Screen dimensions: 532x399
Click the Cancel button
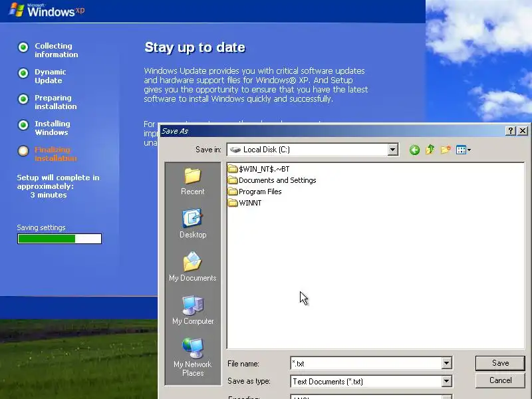click(x=500, y=380)
